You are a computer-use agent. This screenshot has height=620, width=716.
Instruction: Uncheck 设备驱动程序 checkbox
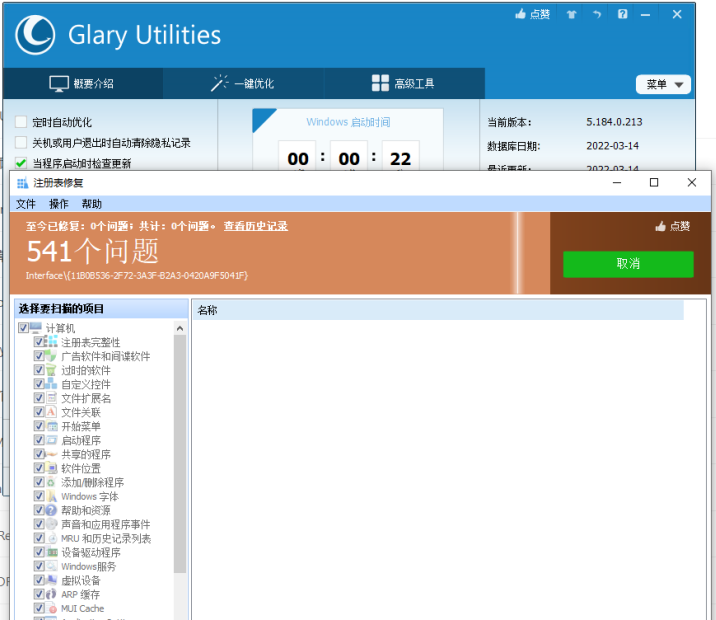39,552
